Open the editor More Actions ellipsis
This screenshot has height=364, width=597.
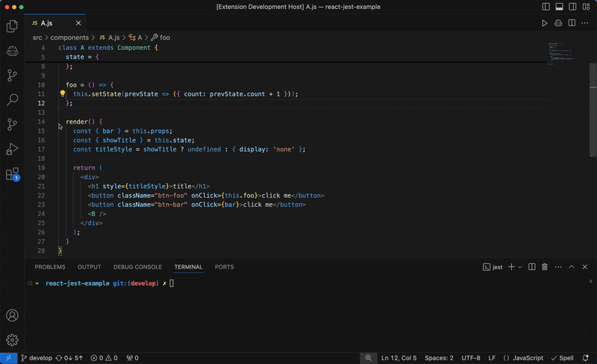click(x=585, y=23)
